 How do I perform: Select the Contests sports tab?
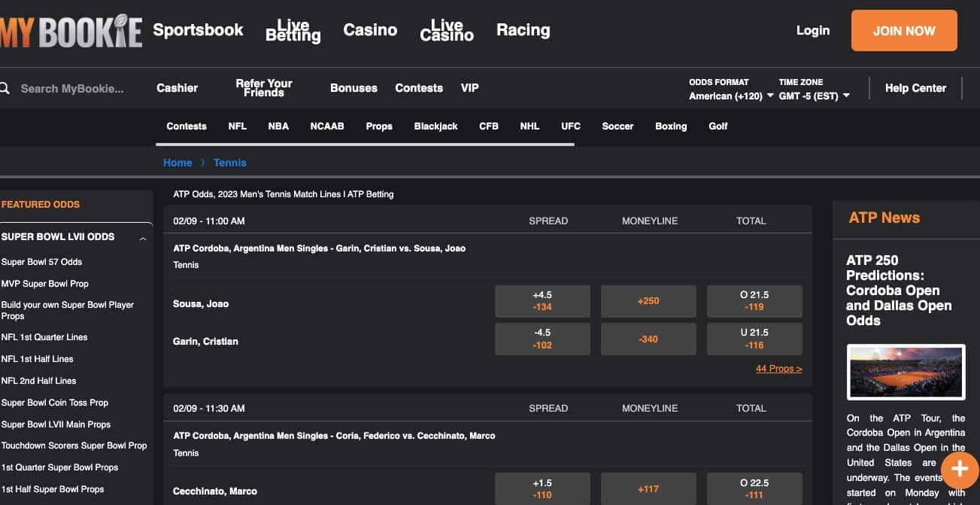[x=187, y=126]
